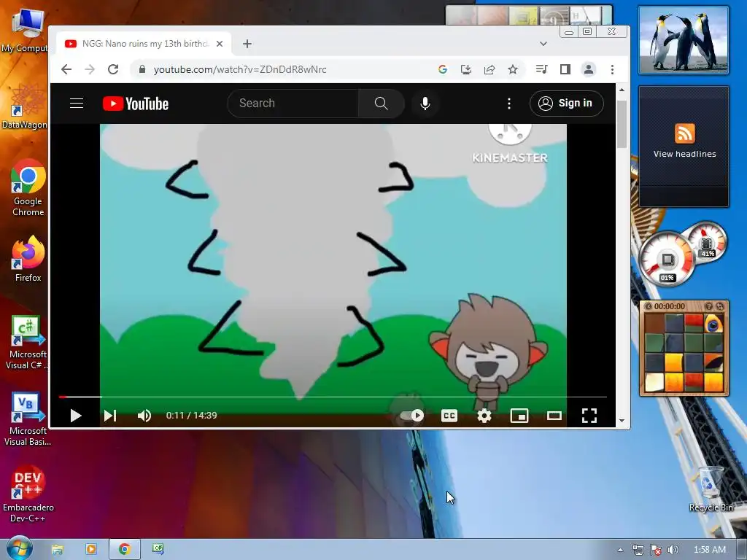Open the YouTube hamburger guide menu
The width and height of the screenshot is (747, 560).
click(77, 104)
